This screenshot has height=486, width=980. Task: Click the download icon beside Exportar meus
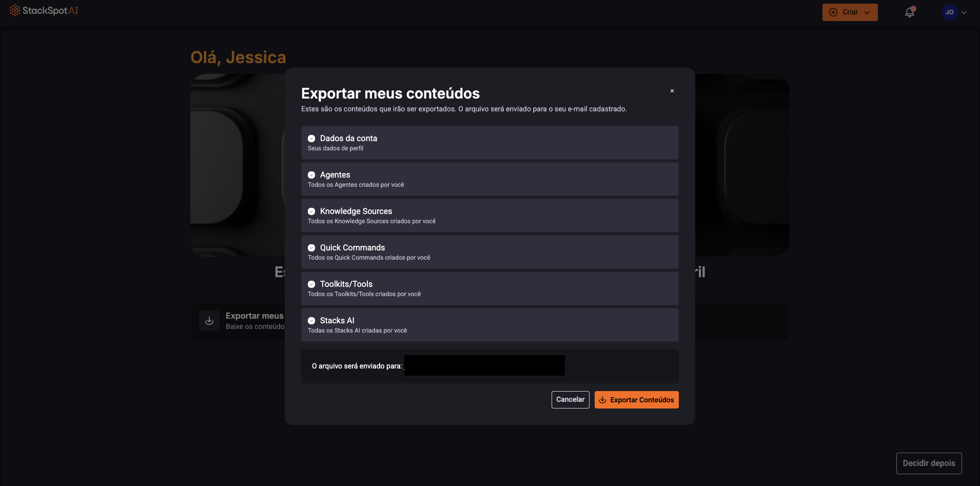click(209, 321)
